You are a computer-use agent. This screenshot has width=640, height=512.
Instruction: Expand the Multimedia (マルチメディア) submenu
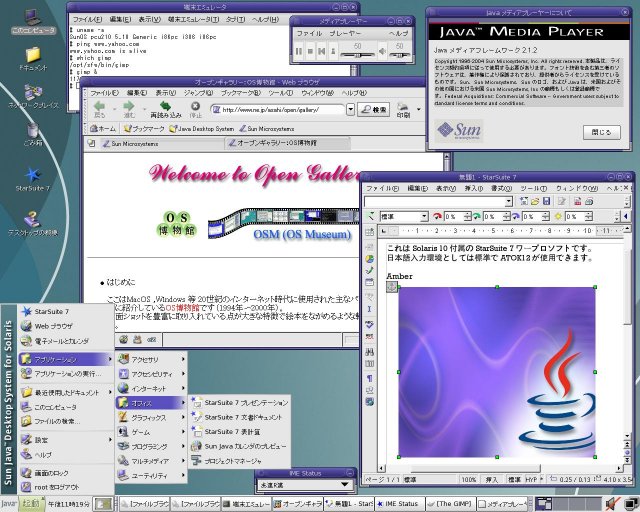[x=151, y=461]
